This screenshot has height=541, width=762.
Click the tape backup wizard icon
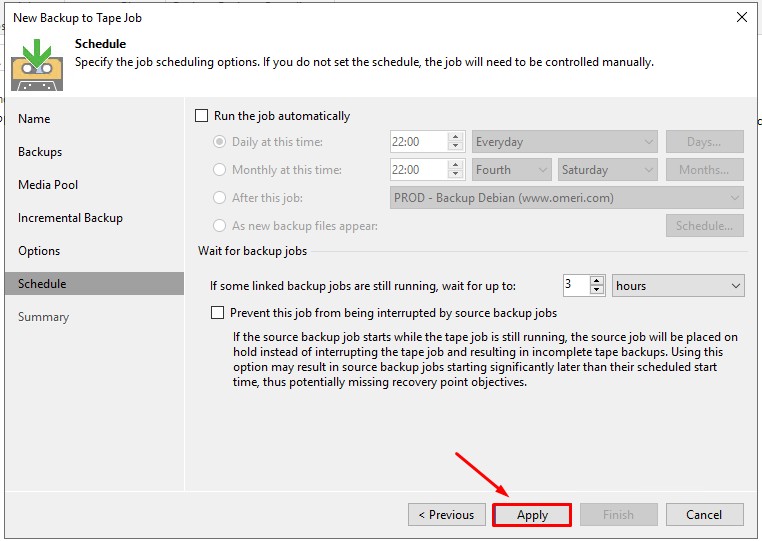click(37, 64)
